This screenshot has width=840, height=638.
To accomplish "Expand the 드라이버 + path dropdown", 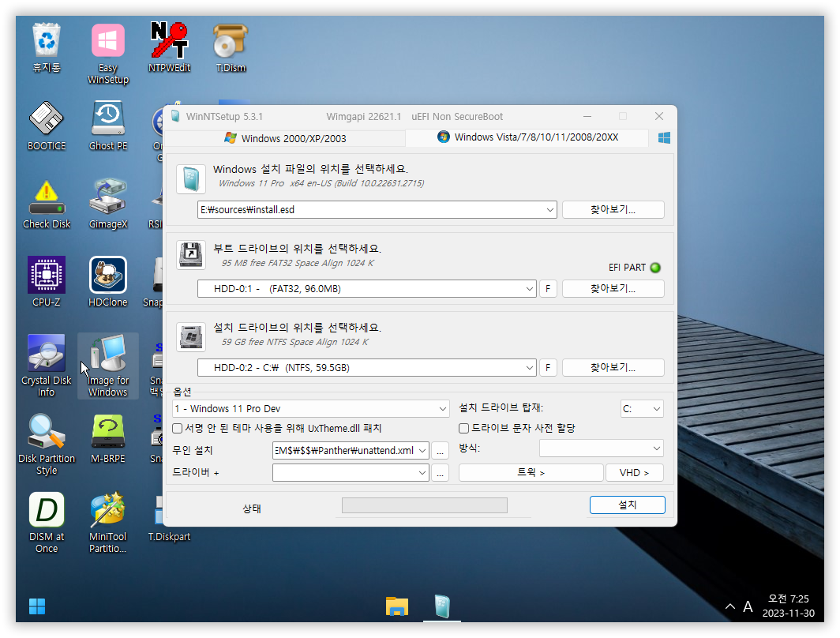I will (x=422, y=472).
